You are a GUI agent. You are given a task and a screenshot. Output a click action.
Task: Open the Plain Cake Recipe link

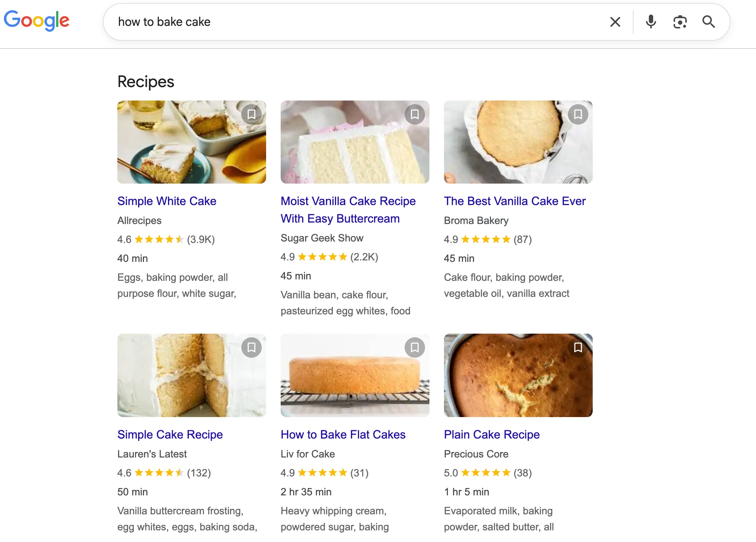point(491,434)
